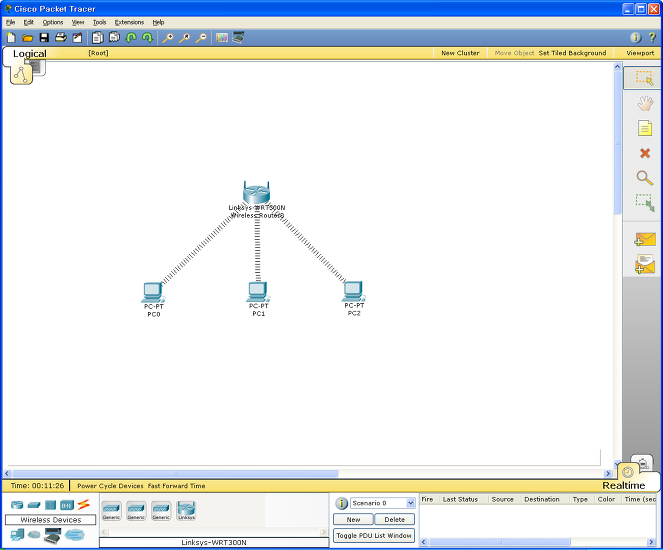
Task: Click the New scenario button
Action: 353,520
